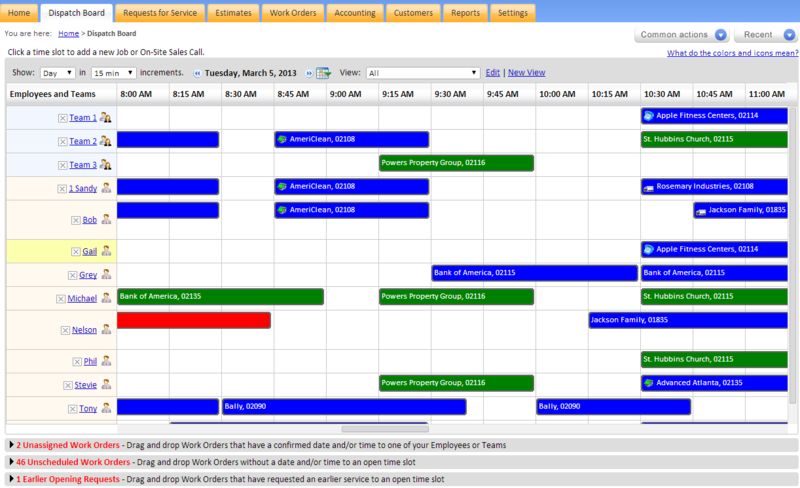
Task: Click the person icon beside Bob
Action: [106, 219]
